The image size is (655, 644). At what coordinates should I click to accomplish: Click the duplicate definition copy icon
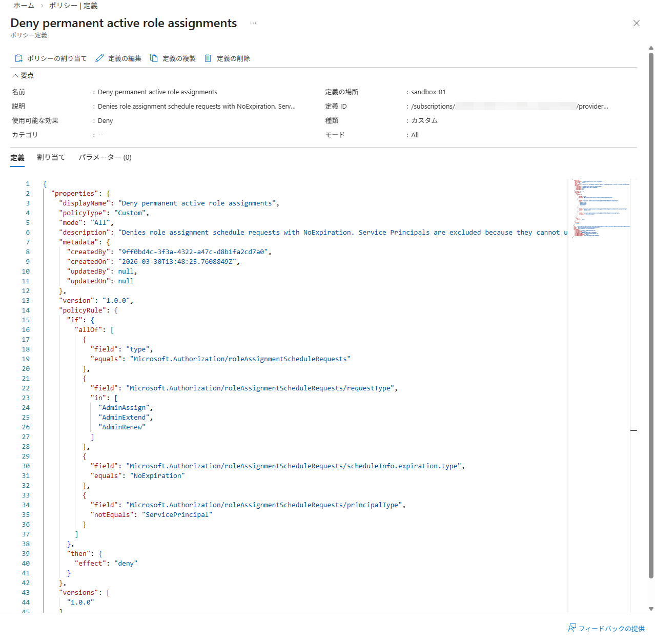tap(154, 58)
